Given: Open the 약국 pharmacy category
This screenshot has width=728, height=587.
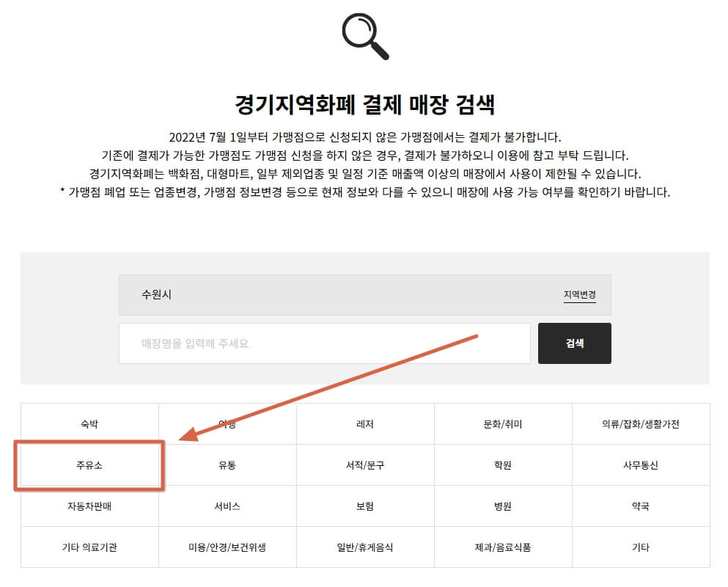Looking at the screenshot, I should (639, 506).
